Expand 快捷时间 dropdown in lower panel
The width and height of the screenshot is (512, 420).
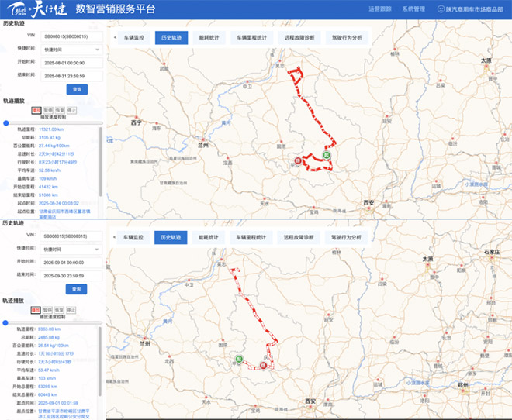[x=73, y=249]
